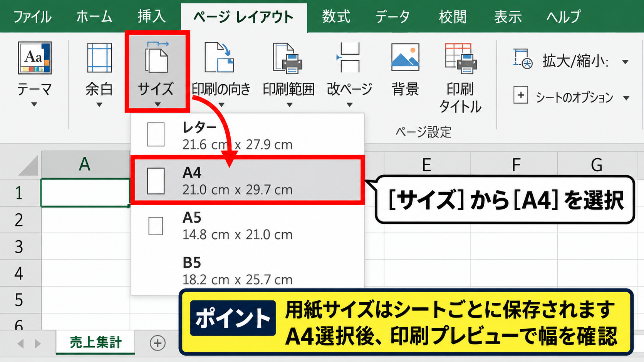Screen dimensions: 644x362
Task: Switch to the ホーム tab
Action: 94,17
